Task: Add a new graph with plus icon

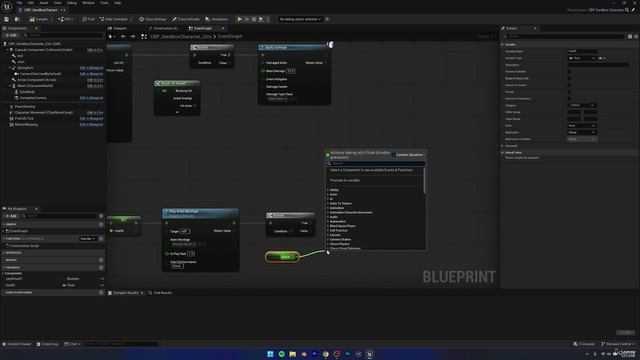Action: coord(101,224)
